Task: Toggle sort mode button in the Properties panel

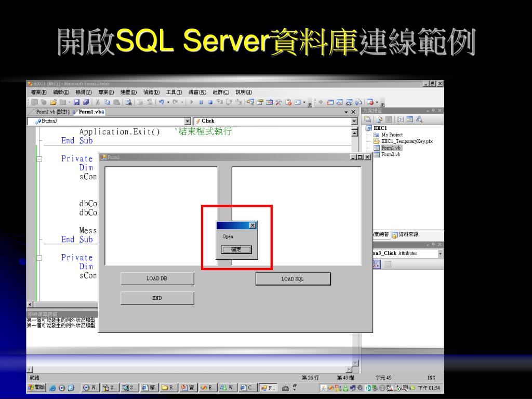Action: click(x=377, y=264)
